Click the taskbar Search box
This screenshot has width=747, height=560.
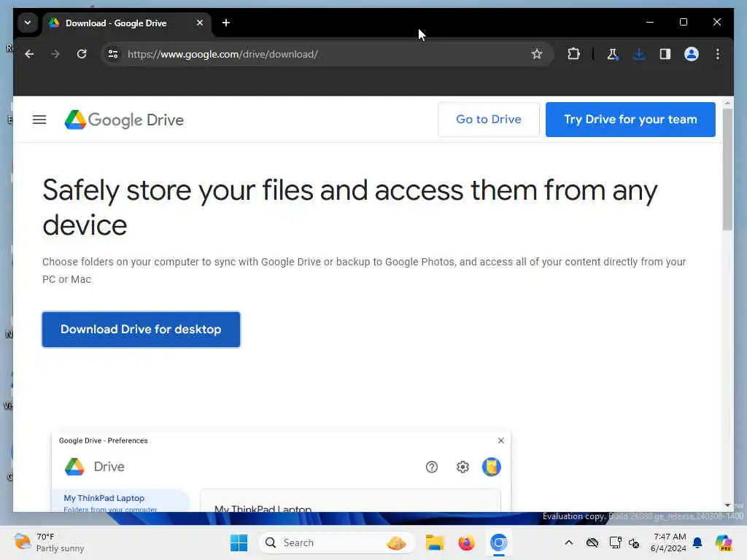click(x=337, y=542)
